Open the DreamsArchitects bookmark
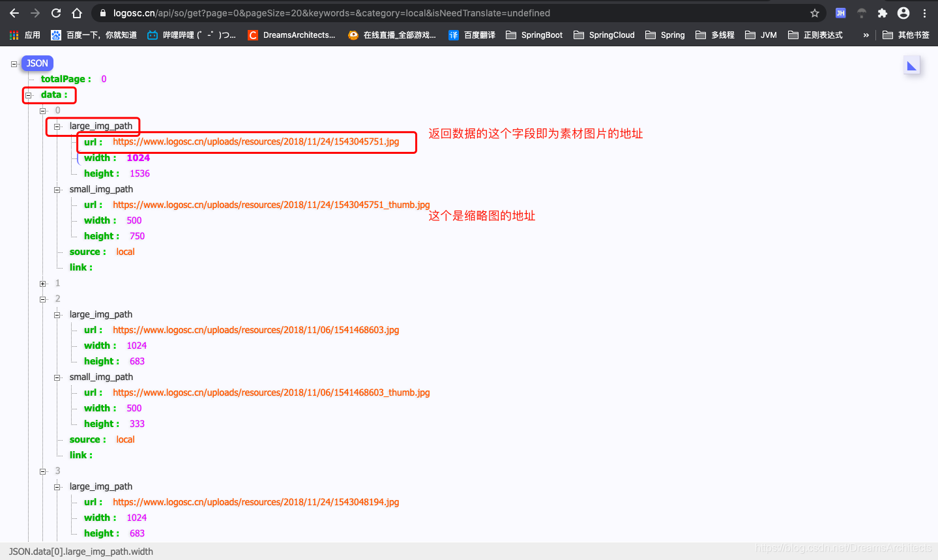 (291, 35)
